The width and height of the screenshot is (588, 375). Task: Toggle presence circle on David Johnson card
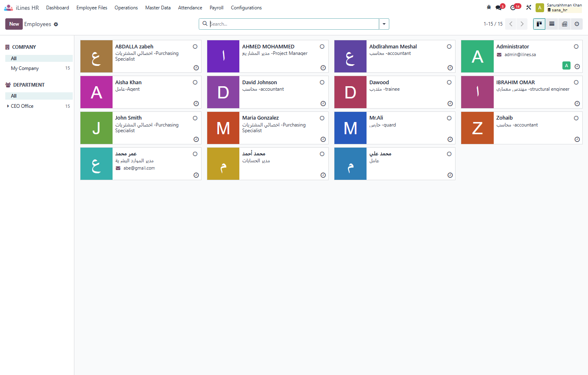click(x=322, y=83)
